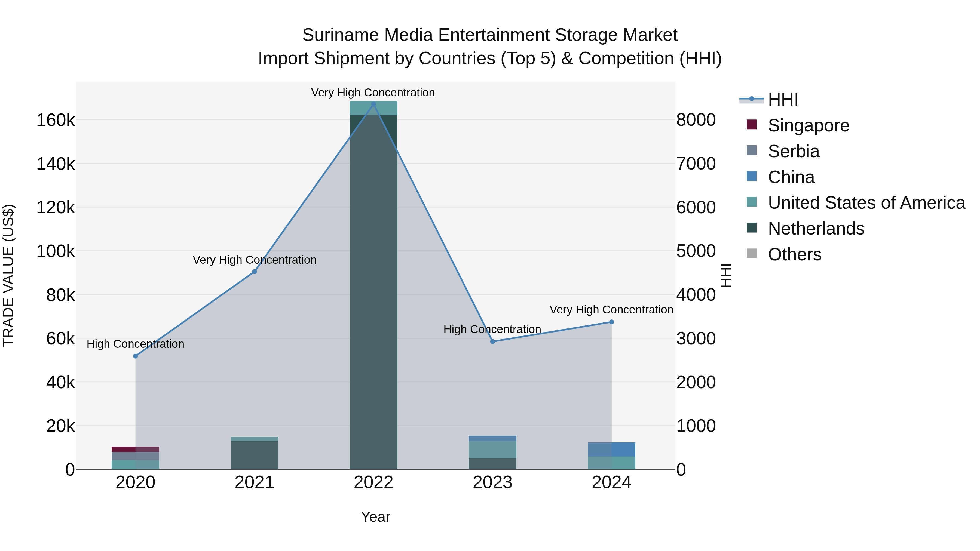The height and width of the screenshot is (551, 980).
Task: Toggle China series in the legend
Action: click(780, 177)
